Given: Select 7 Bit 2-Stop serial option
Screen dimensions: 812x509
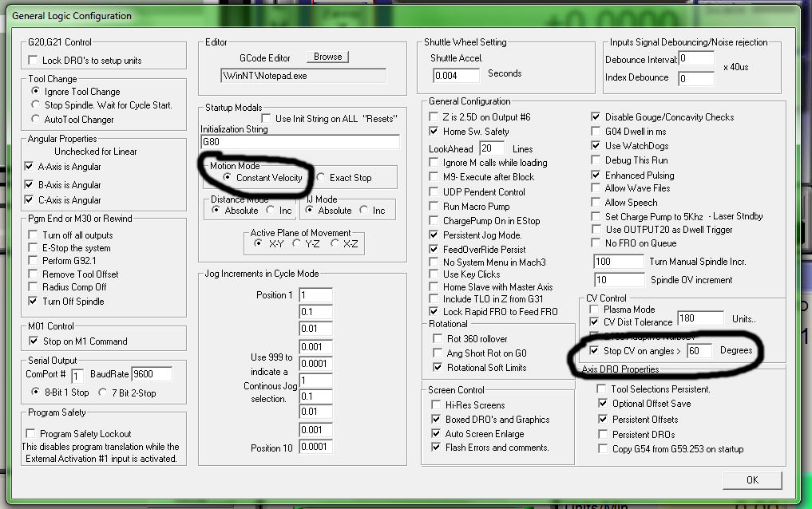Looking at the screenshot, I should point(103,393).
